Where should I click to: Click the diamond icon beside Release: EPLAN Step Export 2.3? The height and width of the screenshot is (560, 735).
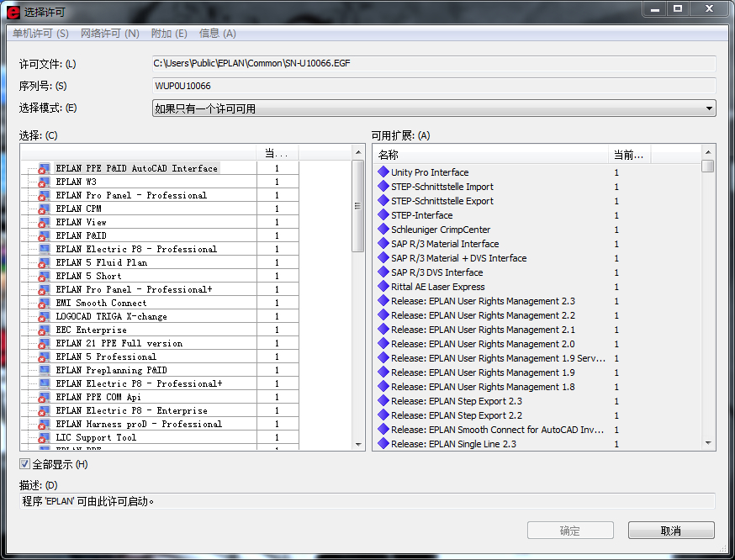pos(383,401)
